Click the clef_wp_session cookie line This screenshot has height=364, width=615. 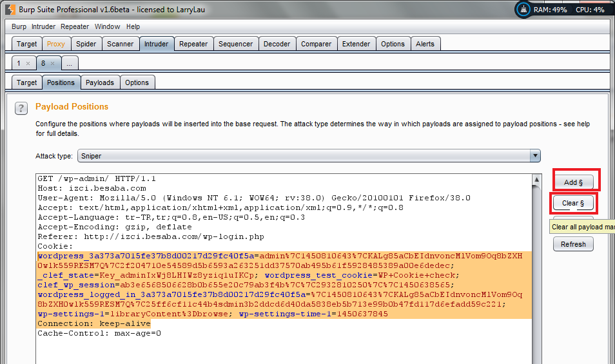click(246, 285)
